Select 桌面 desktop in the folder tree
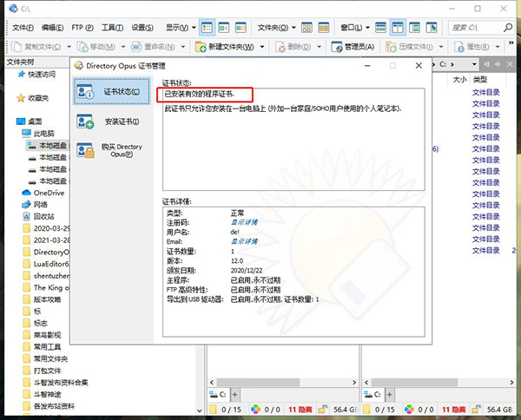521x420 pixels. pyautogui.click(x=35, y=121)
